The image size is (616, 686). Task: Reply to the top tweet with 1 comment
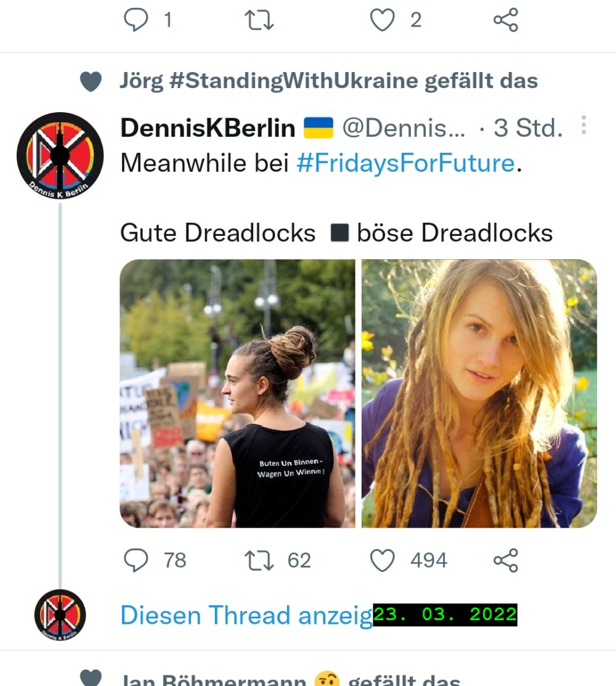pos(136,20)
